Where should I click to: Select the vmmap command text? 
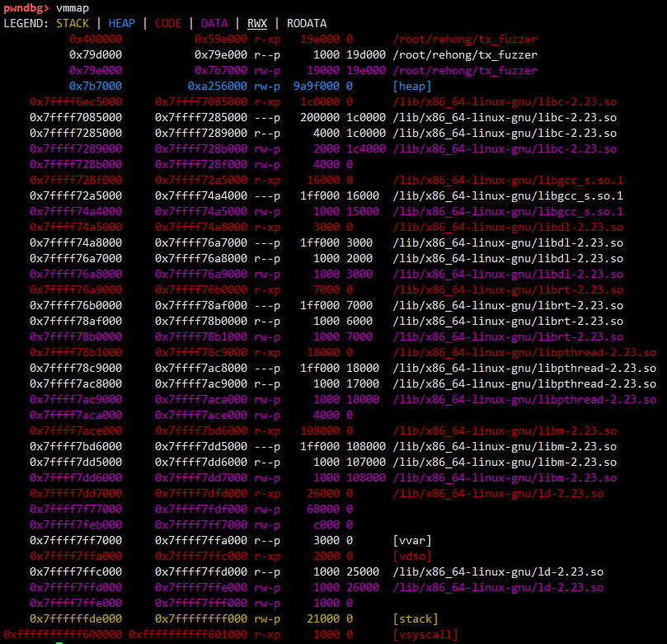pos(73,8)
